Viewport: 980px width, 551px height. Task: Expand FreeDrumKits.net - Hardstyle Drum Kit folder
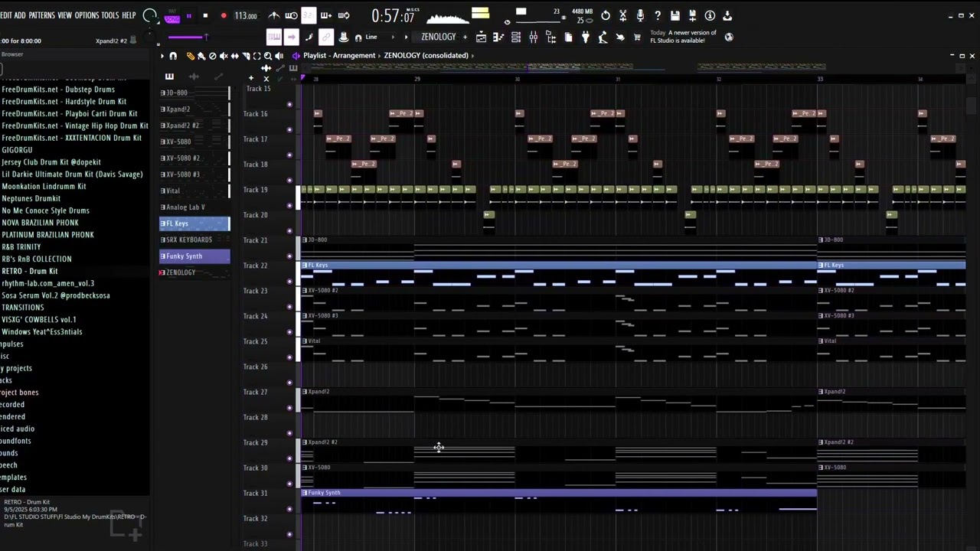(64, 101)
